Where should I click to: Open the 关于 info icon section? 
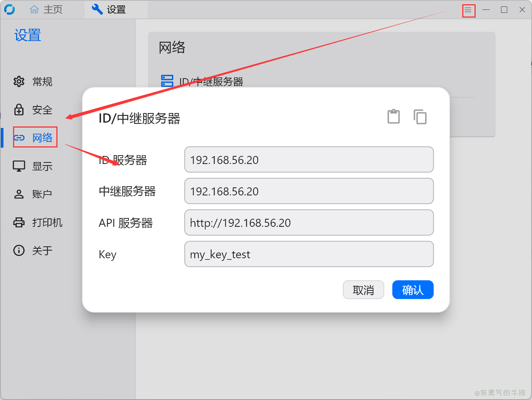19,250
